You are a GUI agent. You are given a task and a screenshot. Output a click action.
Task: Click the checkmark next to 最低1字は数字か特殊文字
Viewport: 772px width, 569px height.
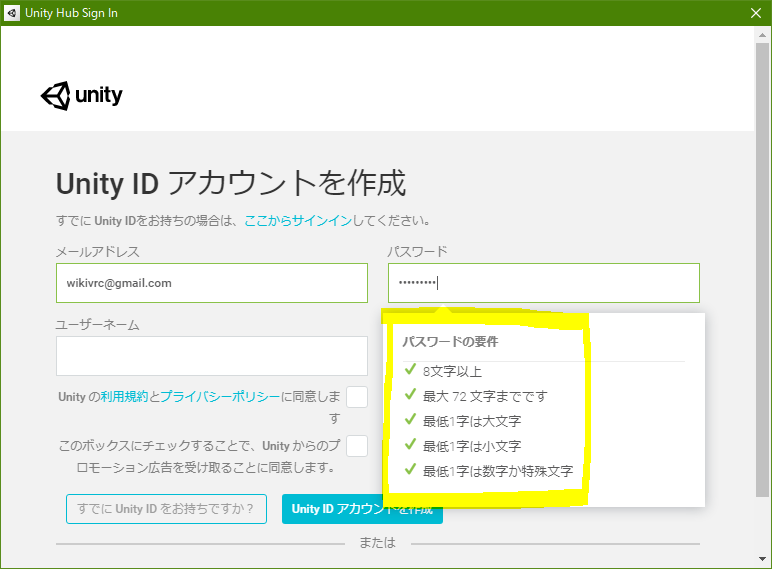pos(410,470)
